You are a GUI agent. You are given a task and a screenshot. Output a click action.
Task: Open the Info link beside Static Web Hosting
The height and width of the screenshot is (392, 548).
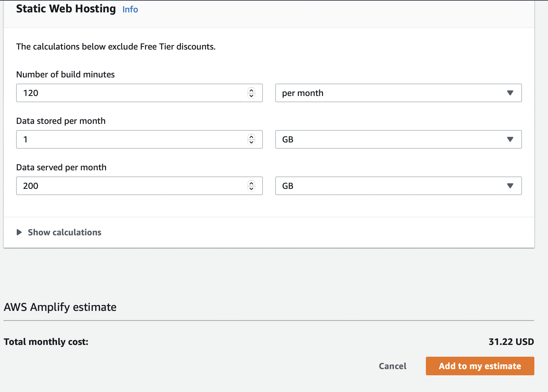pos(130,9)
